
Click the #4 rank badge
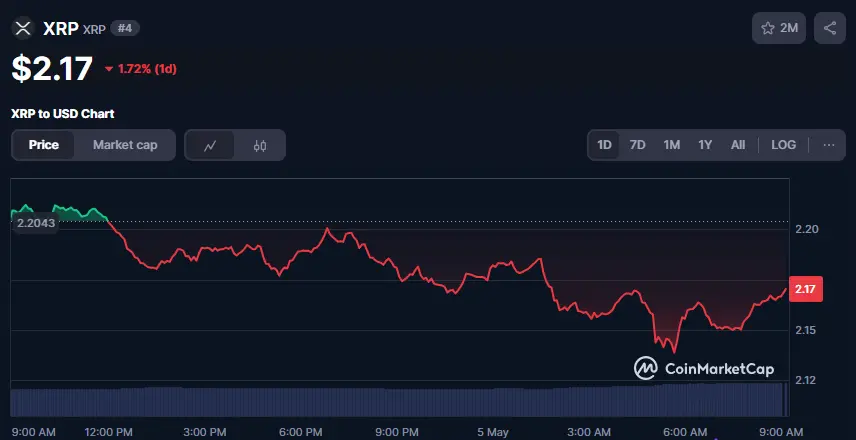click(125, 28)
